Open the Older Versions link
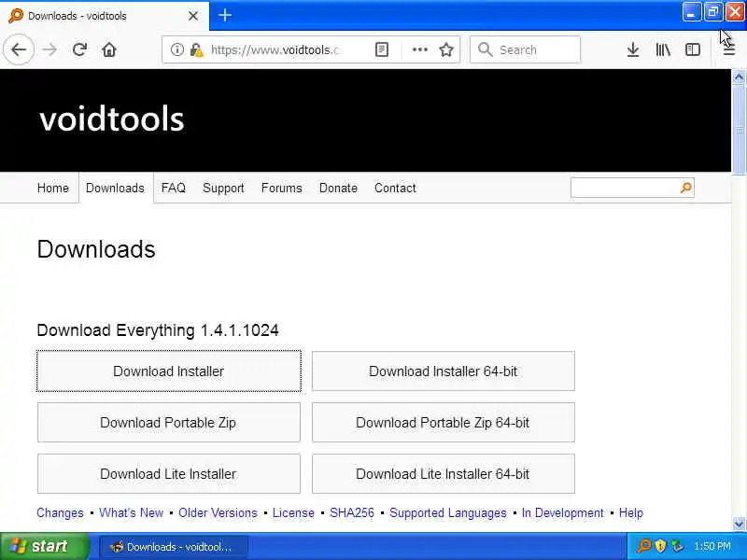This screenshot has height=560, width=747. [218, 512]
